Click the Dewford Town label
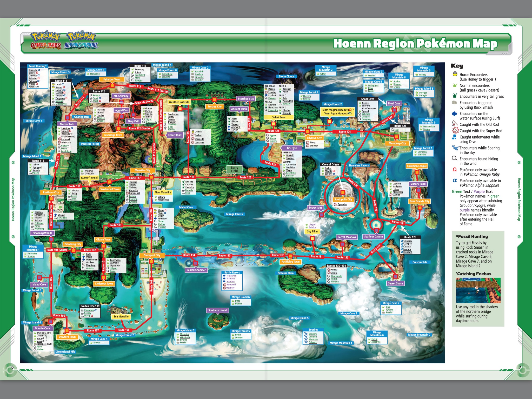This screenshot has height=399, width=532. coord(67,337)
